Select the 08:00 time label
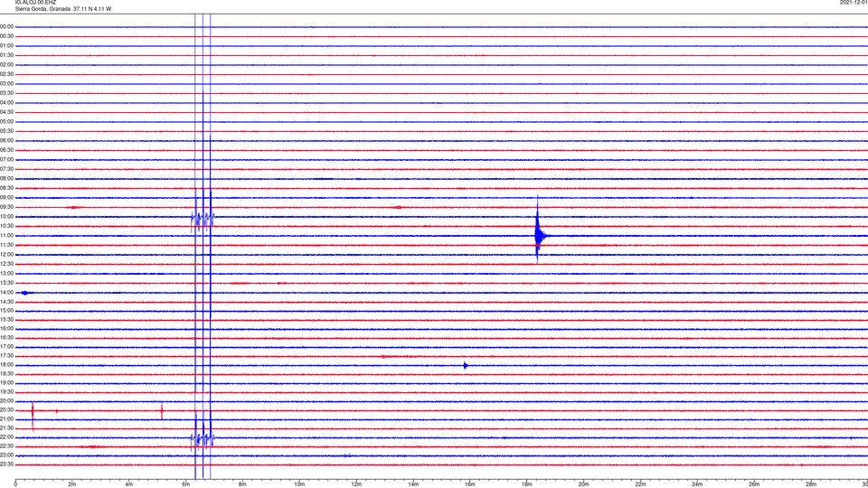The width and height of the screenshot is (868, 488). click(6, 179)
